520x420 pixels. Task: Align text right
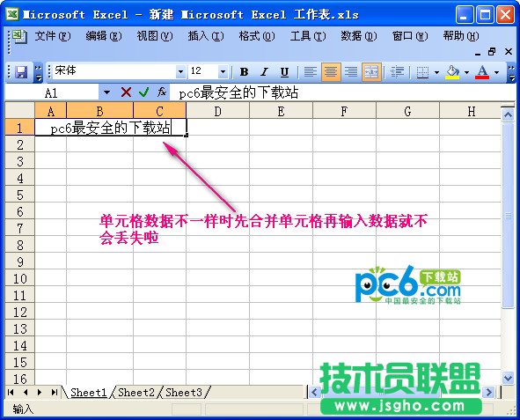coord(351,71)
